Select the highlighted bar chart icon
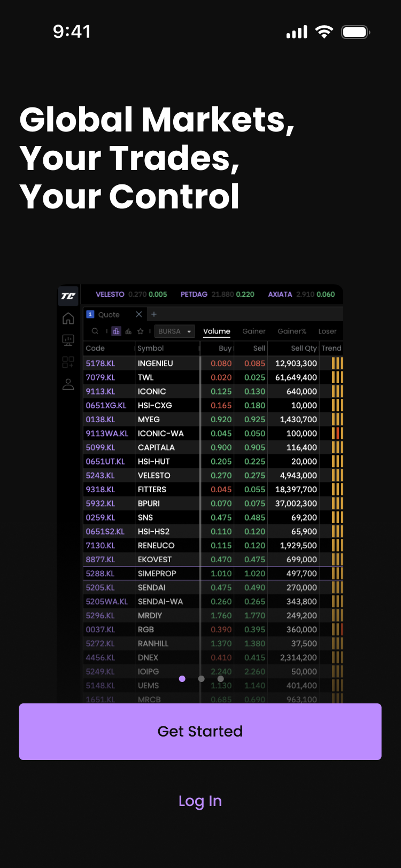This screenshot has height=868, width=401. (116, 331)
